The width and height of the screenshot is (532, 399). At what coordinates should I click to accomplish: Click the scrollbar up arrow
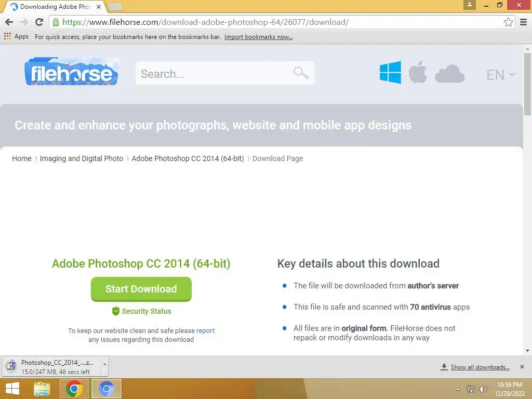527,48
